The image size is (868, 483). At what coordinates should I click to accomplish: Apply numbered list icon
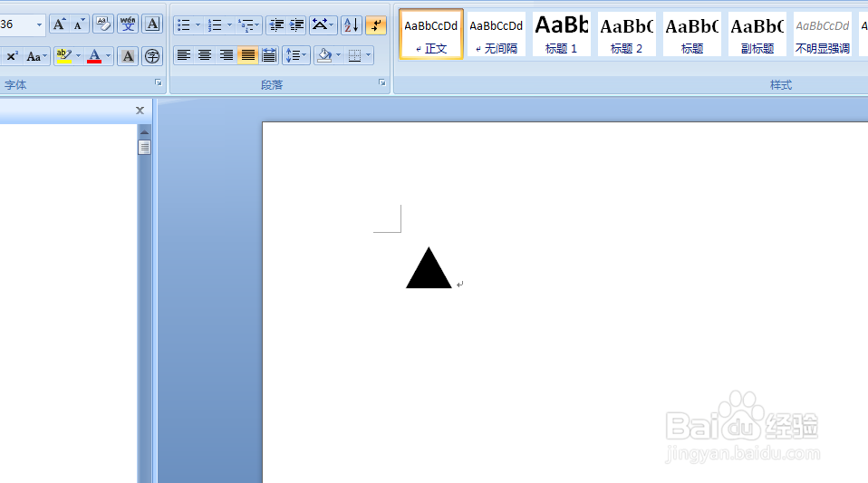215,25
